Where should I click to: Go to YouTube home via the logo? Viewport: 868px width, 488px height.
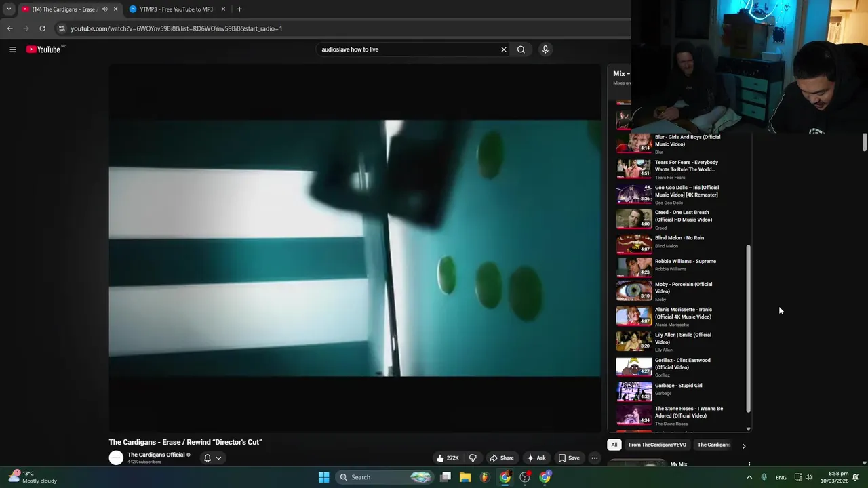pos(43,49)
